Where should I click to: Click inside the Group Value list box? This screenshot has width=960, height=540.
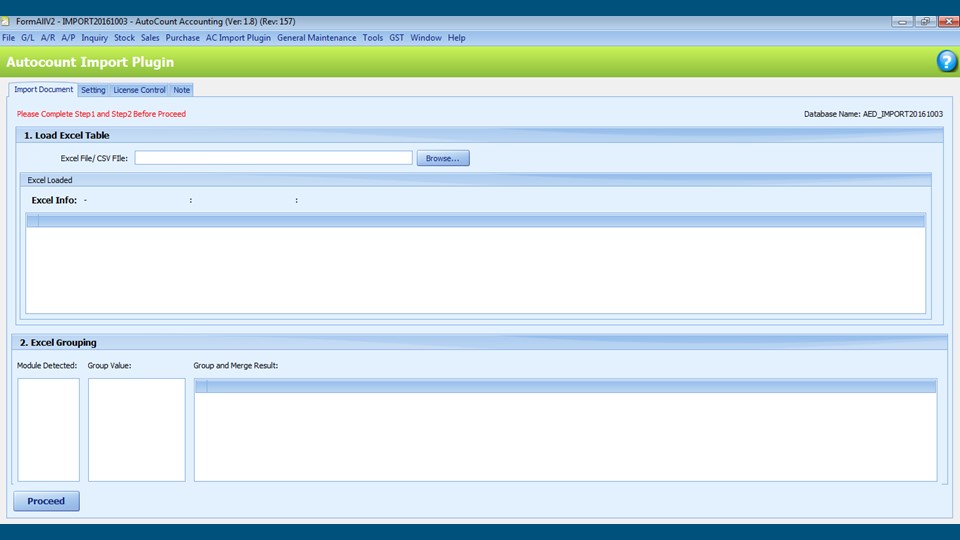[x=136, y=429]
